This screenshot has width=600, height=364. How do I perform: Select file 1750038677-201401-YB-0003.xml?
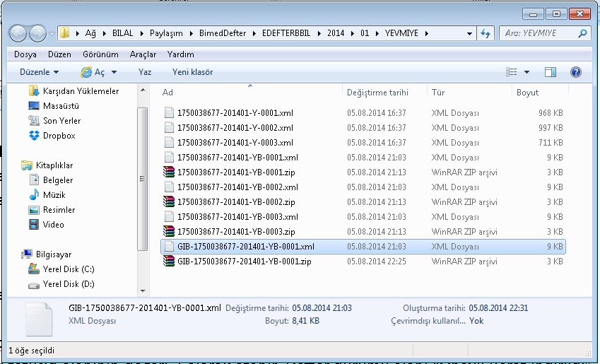(x=237, y=217)
